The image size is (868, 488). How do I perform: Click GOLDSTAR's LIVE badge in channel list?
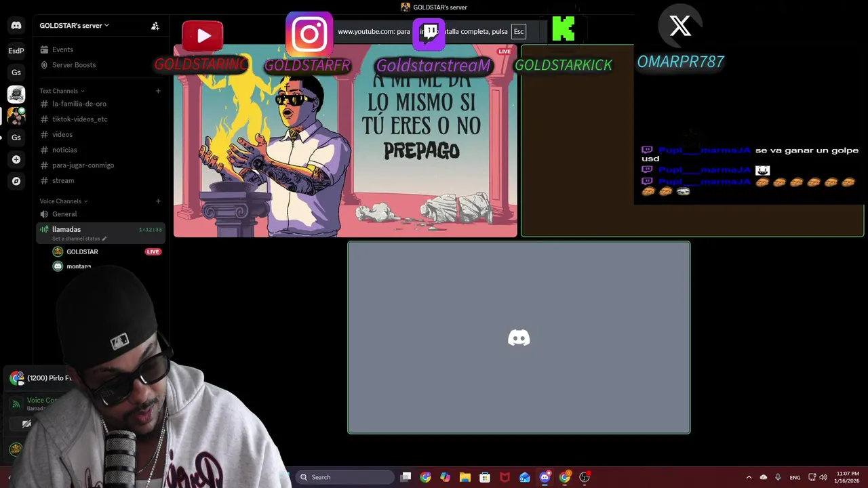click(153, 251)
